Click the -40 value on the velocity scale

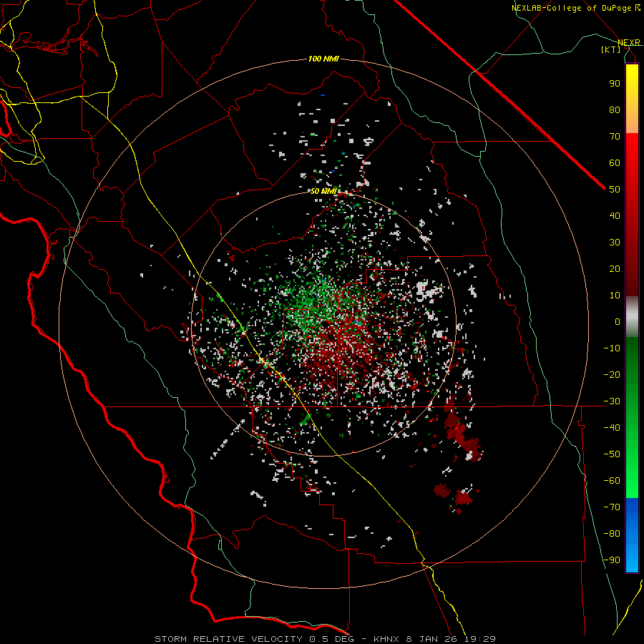612,428
